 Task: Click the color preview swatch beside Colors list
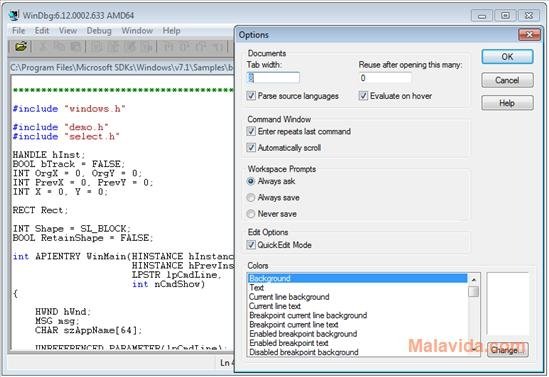tap(507, 304)
